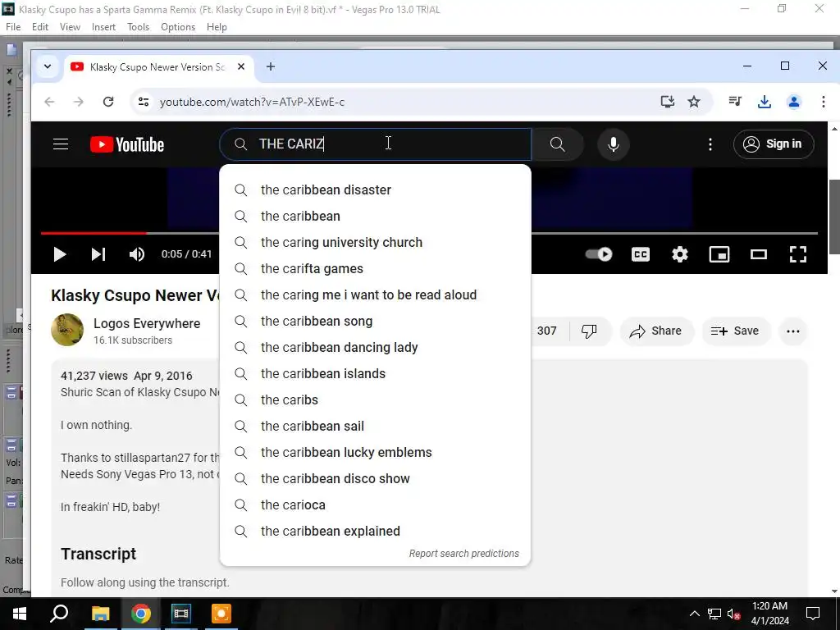The width and height of the screenshot is (840, 630).
Task: Toggle autoplay switch in player
Action: [599, 254]
